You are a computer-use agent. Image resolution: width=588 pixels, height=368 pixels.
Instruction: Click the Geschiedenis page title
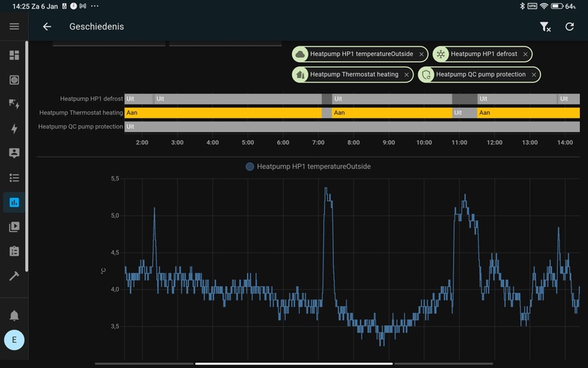point(96,26)
